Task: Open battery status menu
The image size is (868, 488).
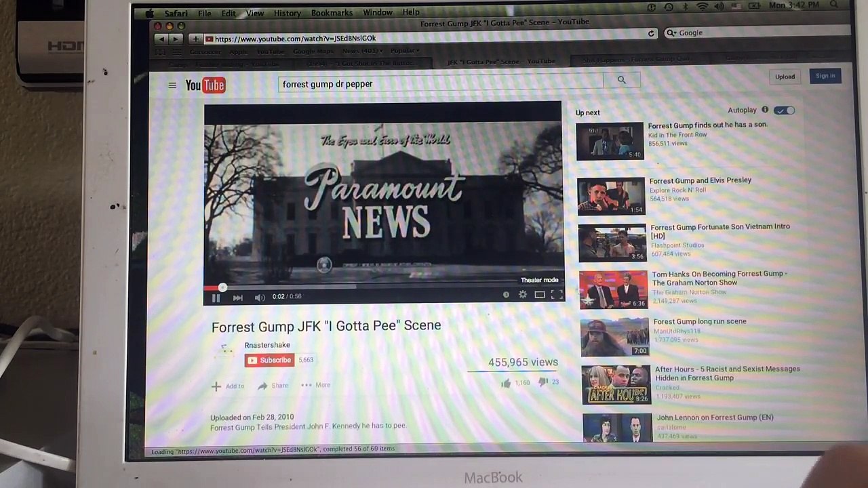Action: click(x=755, y=6)
